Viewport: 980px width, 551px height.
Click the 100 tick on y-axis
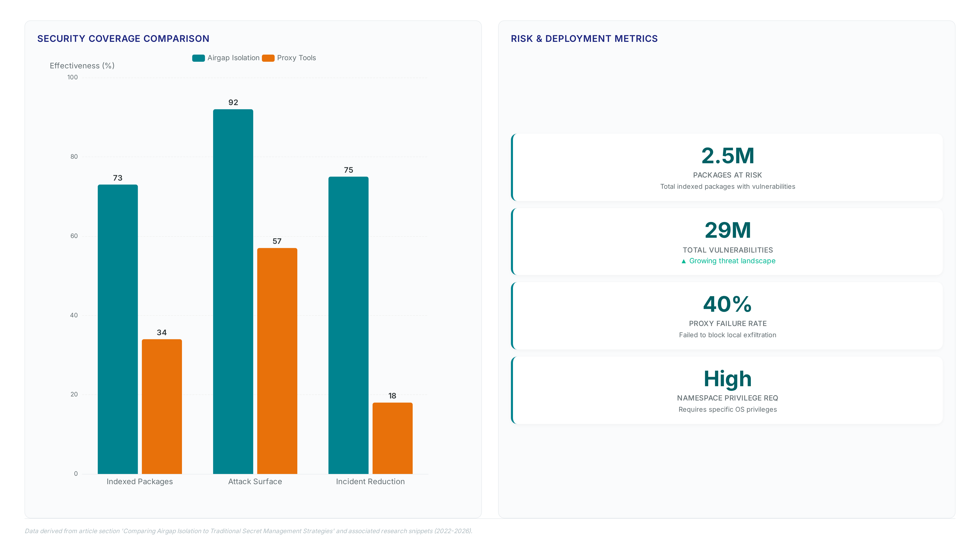point(72,77)
